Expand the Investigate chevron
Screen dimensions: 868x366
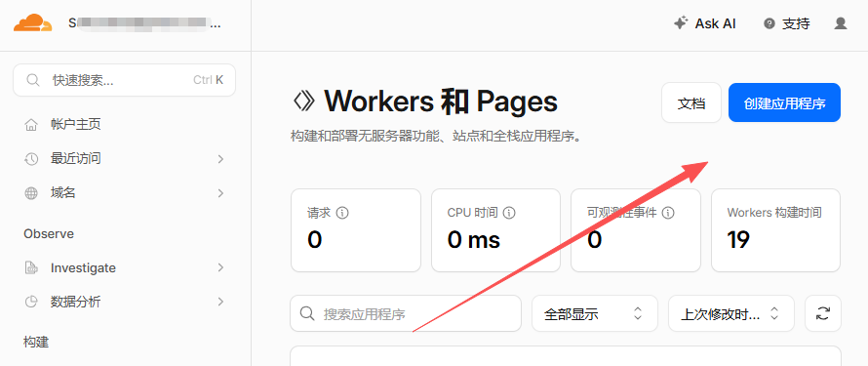(220, 268)
